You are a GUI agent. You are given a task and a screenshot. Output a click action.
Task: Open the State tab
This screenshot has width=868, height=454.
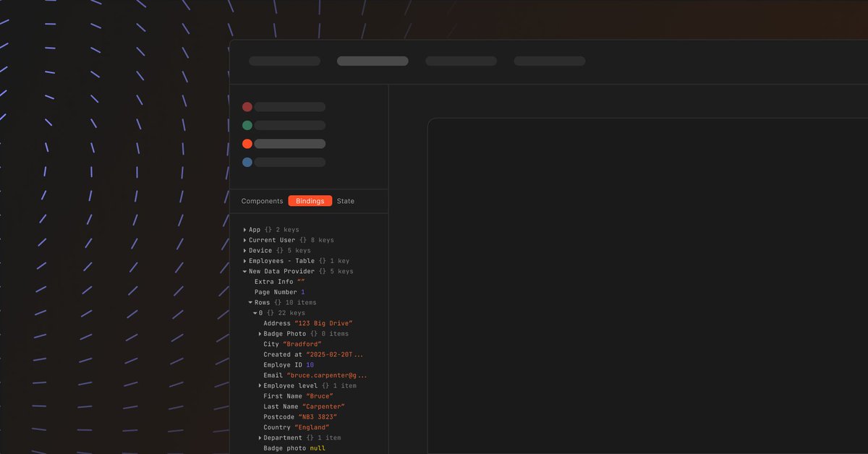pyautogui.click(x=345, y=200)
